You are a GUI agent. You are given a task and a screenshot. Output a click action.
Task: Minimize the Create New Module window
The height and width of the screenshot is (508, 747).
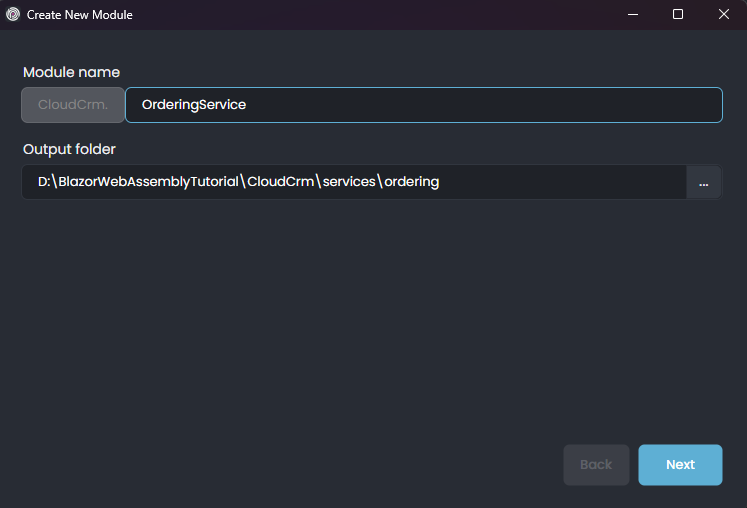(x=632, y=15)
